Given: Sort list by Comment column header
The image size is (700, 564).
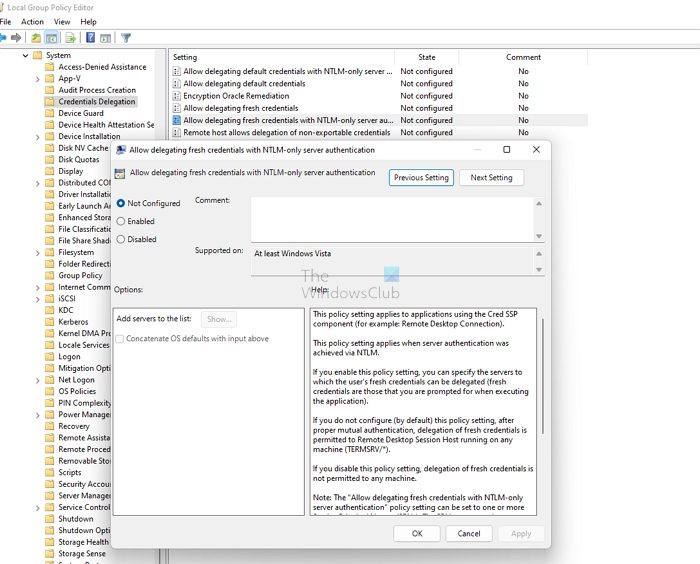Looking at the screenshot, I should (x=523, y=57).
